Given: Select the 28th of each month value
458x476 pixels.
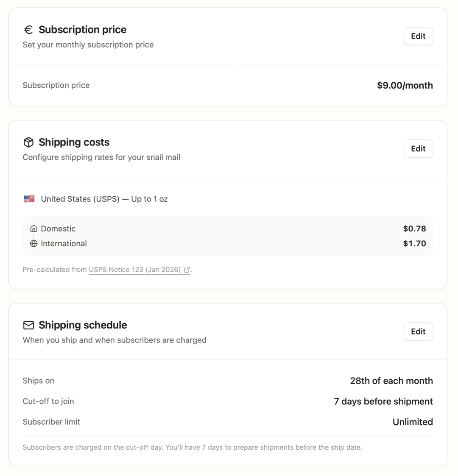Looking at the screenshot, I should pos(391,381).
